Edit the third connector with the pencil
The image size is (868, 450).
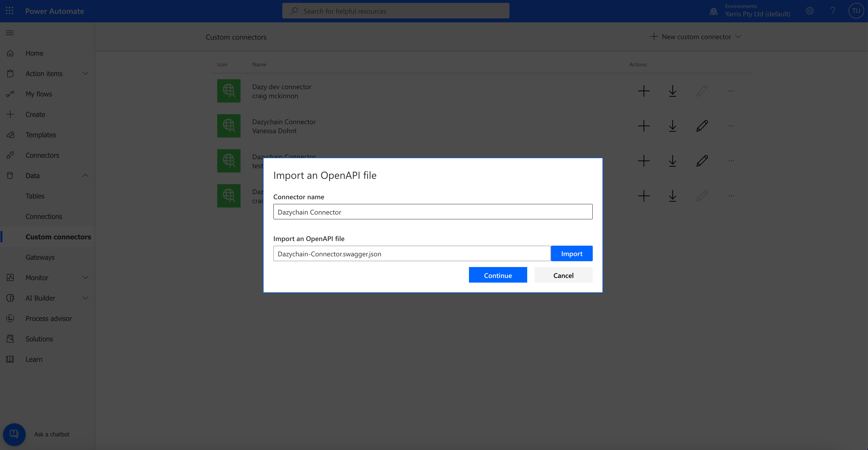click(x=702, y=161)
